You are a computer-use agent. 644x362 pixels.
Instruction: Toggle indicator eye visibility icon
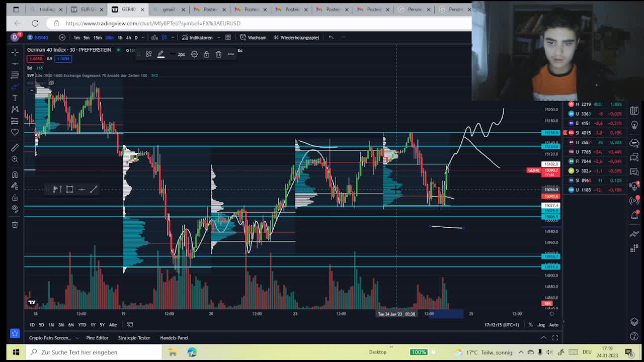pos(51,83)
